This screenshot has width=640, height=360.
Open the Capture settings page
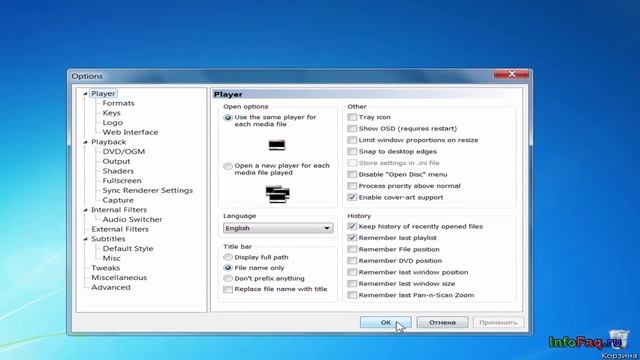(118, 200)
